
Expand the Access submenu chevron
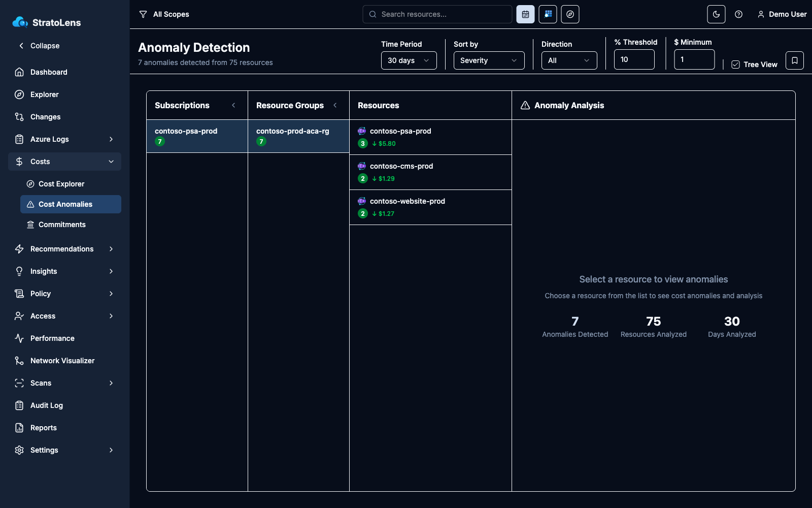pos(111,316)
